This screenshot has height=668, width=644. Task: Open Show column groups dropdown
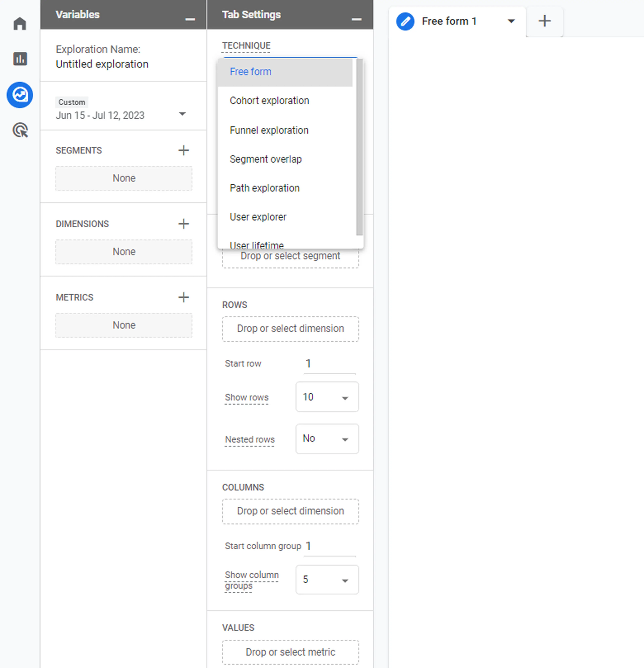pyautogui.click(x=327, y=580)
